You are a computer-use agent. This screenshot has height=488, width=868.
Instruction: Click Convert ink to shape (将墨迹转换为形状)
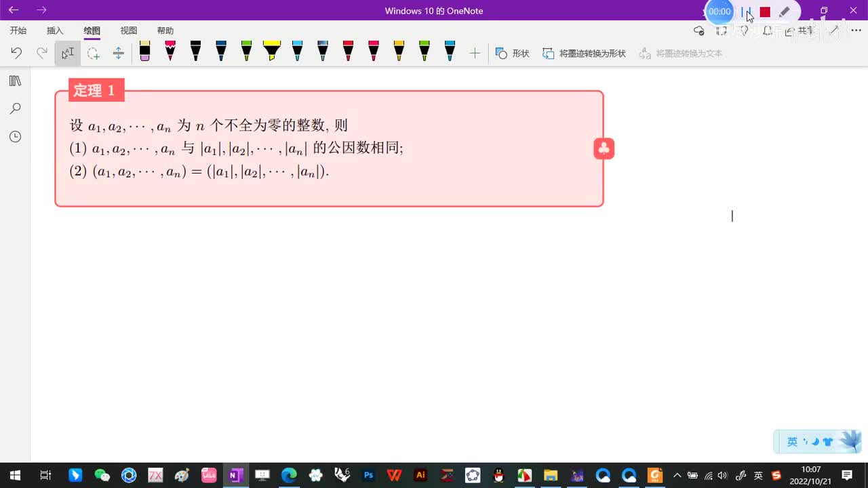584,53
